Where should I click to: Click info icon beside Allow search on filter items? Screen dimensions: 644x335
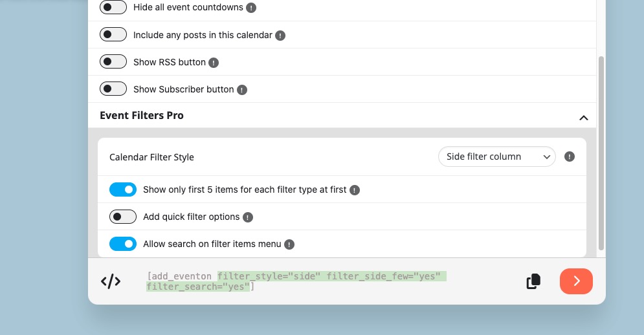pyautogui.click(x=289, y=244)
